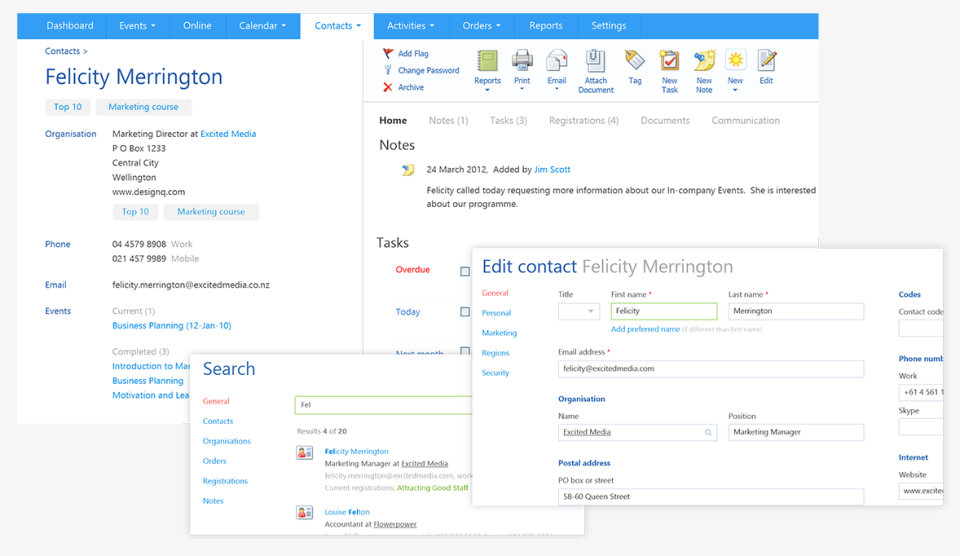Open the Calendar dropdown menu
Image resolution: width=960 pixels, height=556 pixels.
[262, 26]
